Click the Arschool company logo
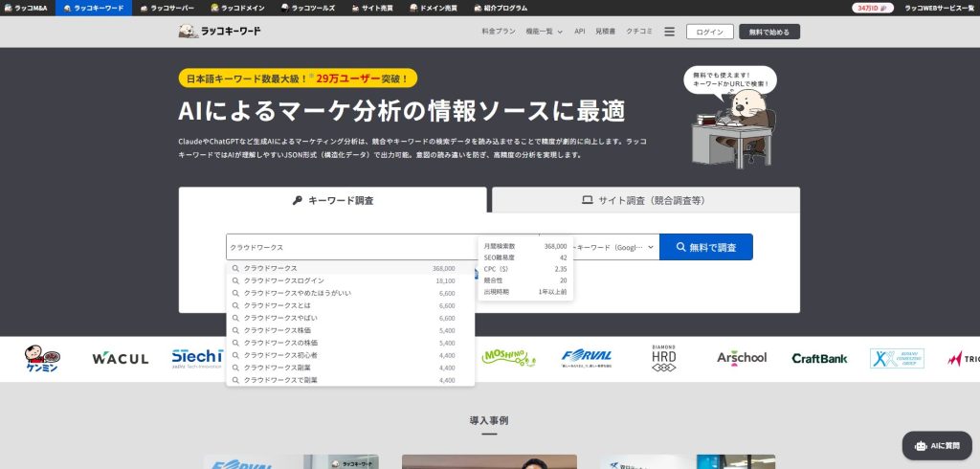Image resolution: width=980 pixels, height=469 pixels. click(x=742, y=358)
